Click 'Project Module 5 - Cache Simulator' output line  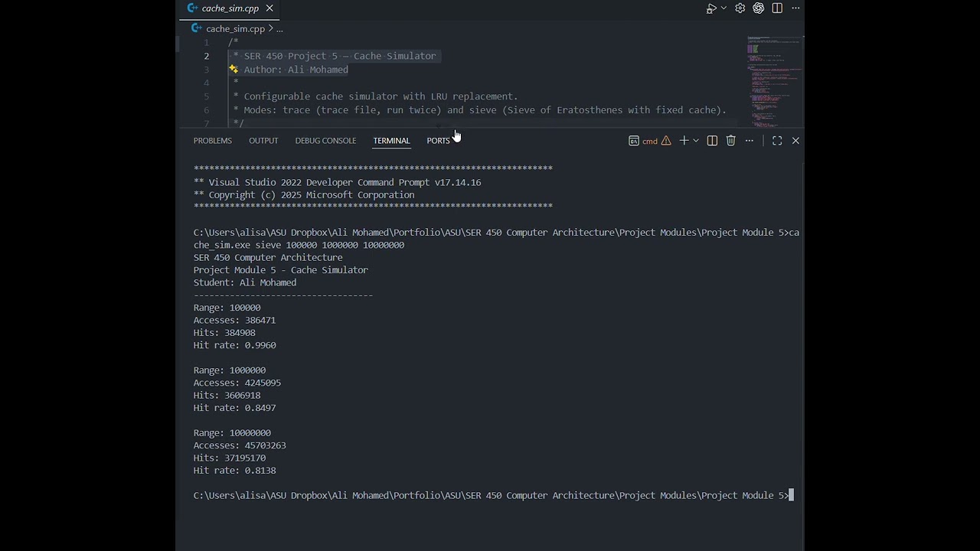[x=281, y=270]
